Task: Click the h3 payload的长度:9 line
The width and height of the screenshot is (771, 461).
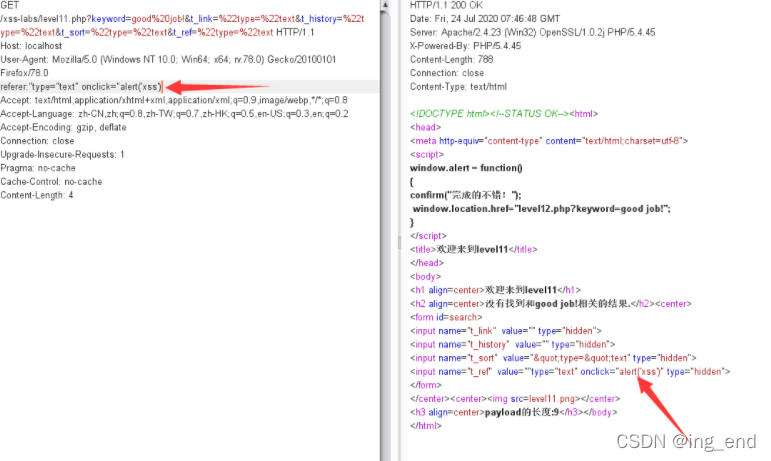Action: point(513,412)
